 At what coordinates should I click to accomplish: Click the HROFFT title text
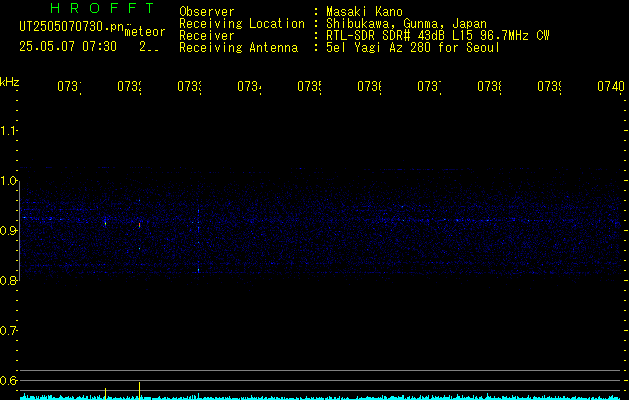(x=103, y=8)
